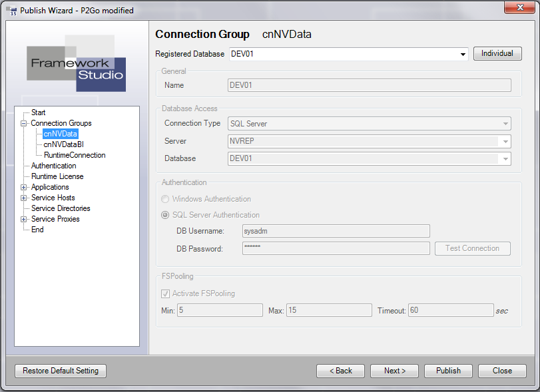Click the Publish Wizard title bar icon
Viewport: 540px width, 392px height.
coord(11,11)
